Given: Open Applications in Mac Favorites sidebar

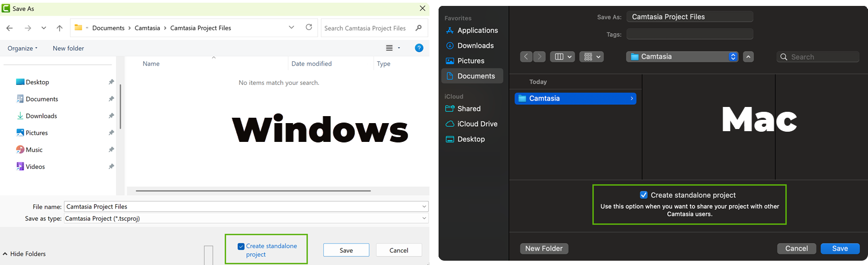Looking at the screenshot, I should coord(472,31).
